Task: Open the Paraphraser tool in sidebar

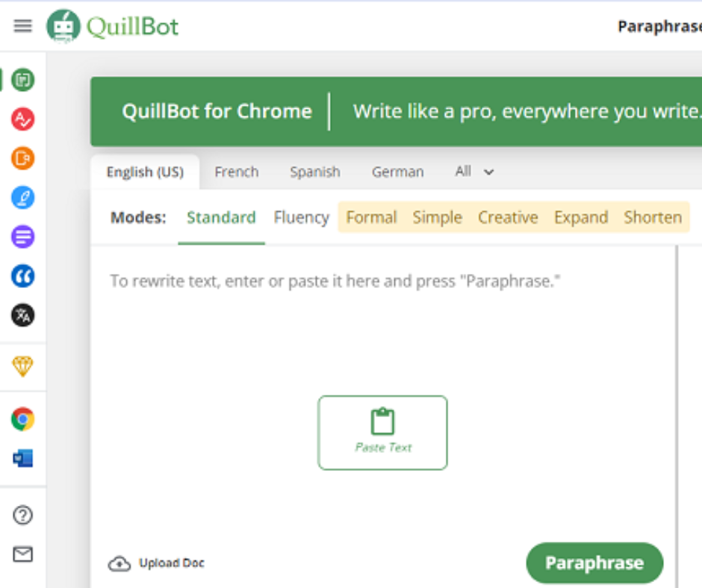Action: pyautogui.click(x=23, y=80)
